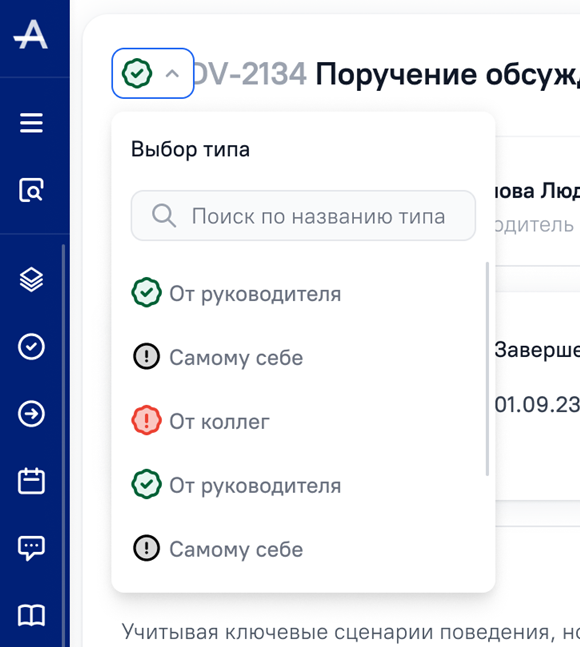Click the A logo in sidebar
The image size is (580, 647).
31,35
